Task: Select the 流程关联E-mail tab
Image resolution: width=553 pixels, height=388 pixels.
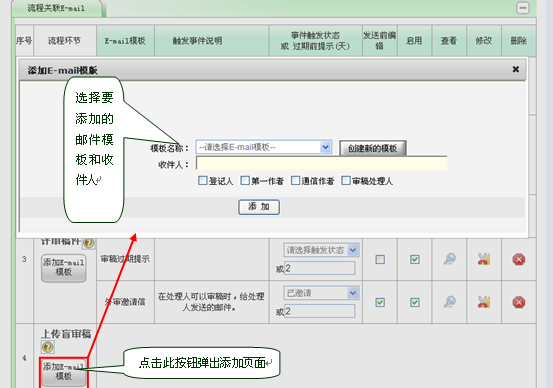Action: tap(56, 8)
